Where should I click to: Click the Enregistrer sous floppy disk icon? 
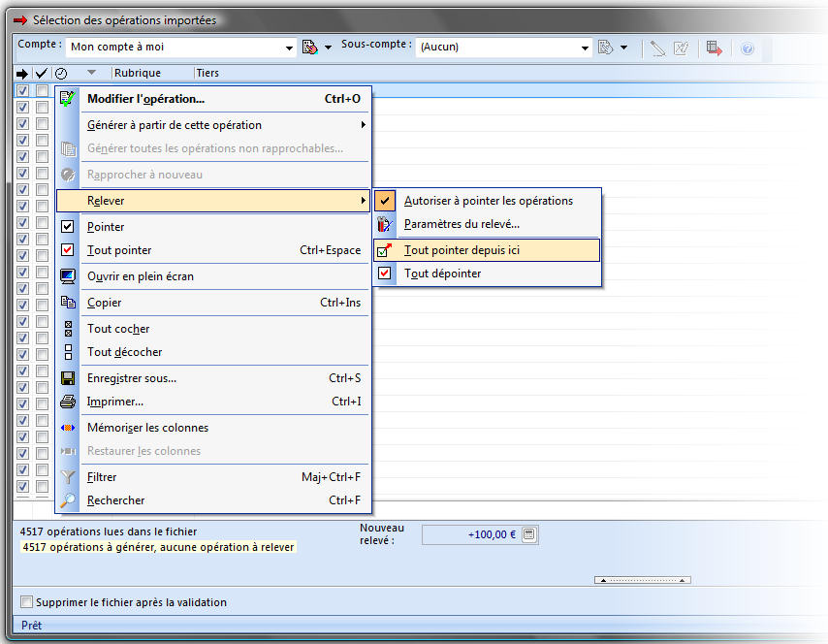pyautogui.click(x=68, y=378)
